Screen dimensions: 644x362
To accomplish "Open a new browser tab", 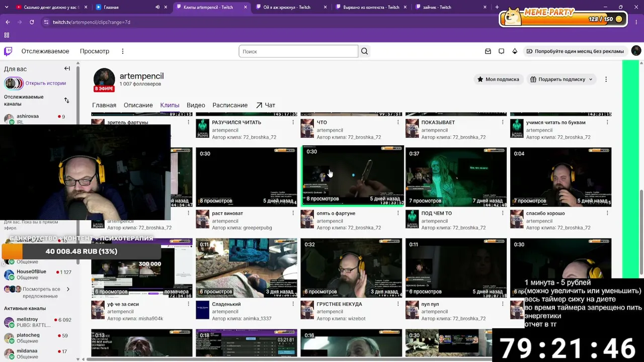I will tap(497, 7).
